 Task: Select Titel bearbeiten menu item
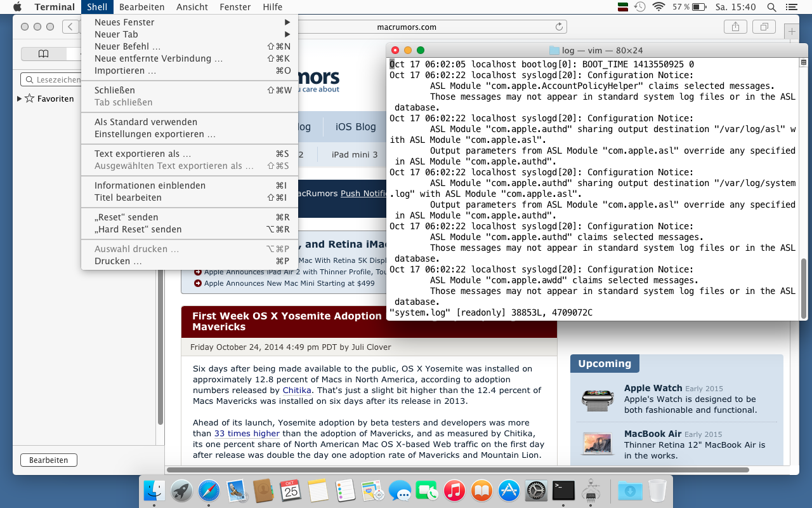pyautogui.click(x=190, y=197)
